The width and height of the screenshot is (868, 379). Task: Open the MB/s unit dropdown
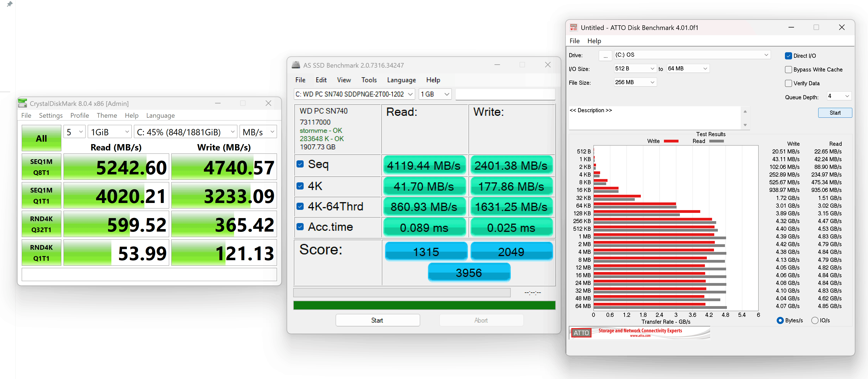tap(258, 132)
